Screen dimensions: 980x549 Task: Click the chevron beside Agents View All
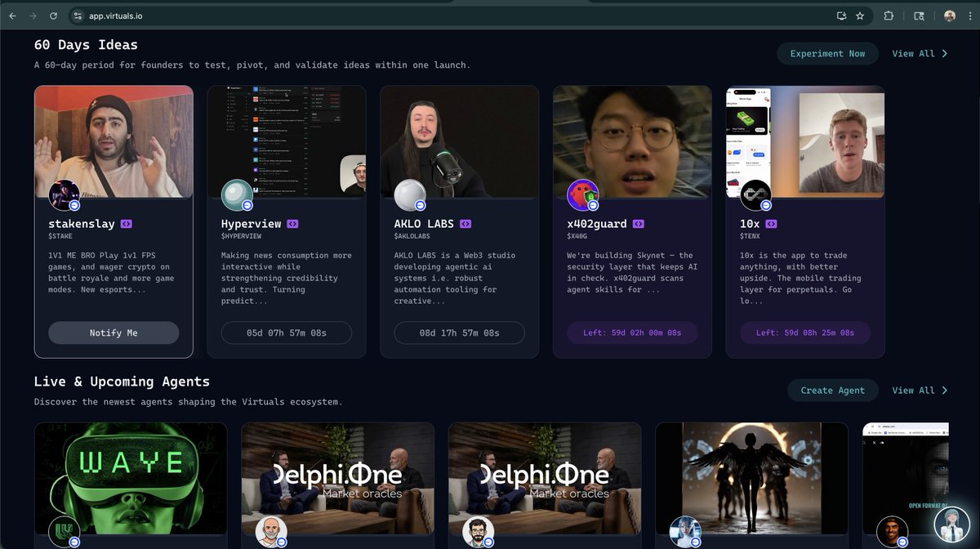pos(945,391)
